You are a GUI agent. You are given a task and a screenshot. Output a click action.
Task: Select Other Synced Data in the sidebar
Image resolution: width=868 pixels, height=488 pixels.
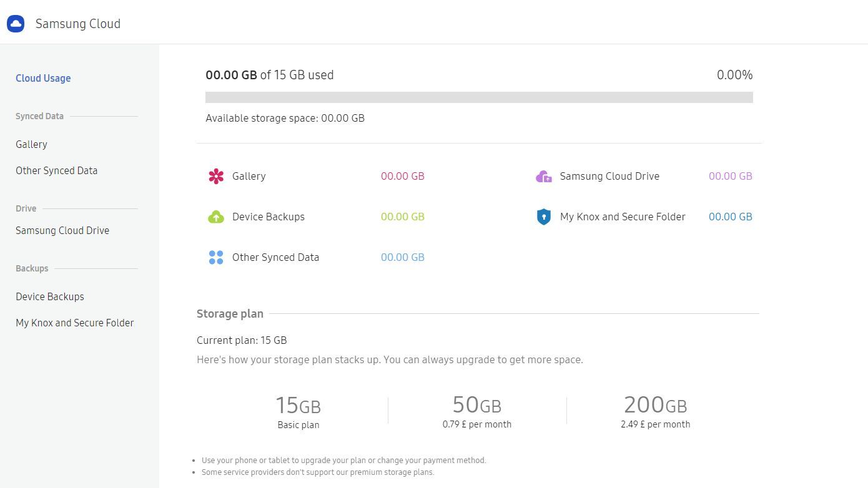pos(56,170)
